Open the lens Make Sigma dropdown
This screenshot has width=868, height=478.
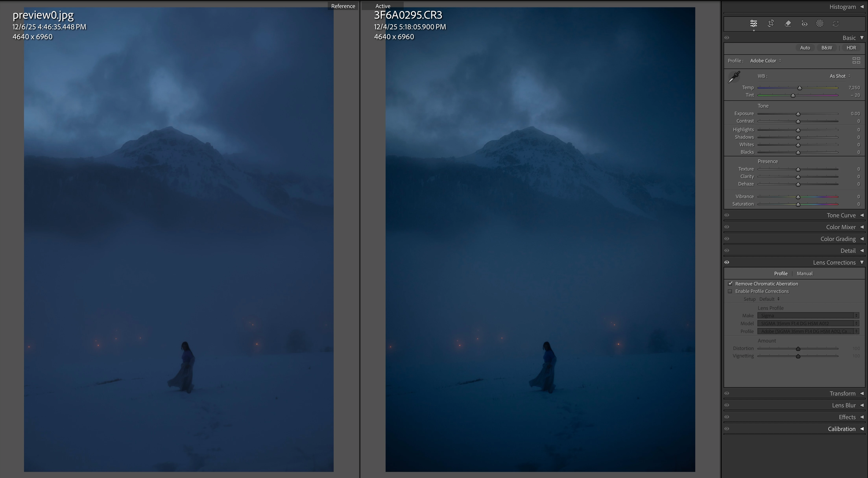click(x=808, y=316)
